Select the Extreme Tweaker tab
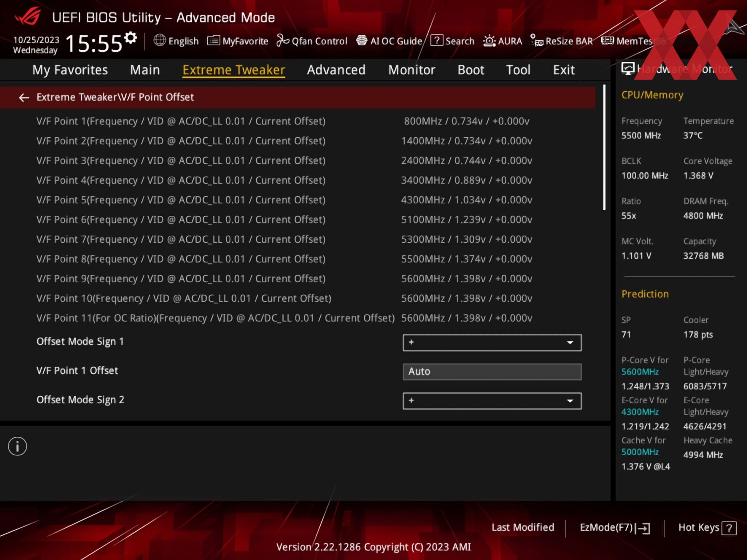 pyautogui.click(x=234, y=70)
